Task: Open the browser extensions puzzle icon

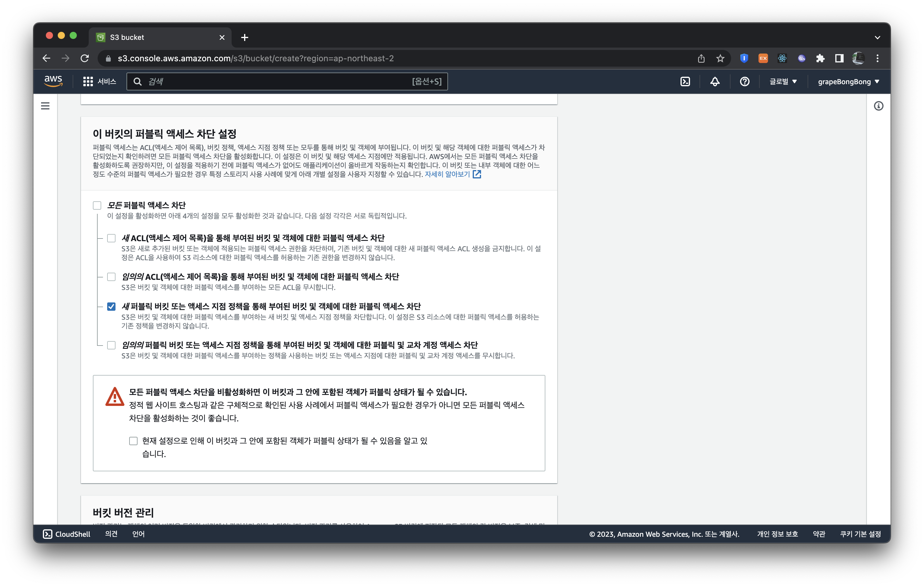Action: pyautogui.click(x=820, y=58)
